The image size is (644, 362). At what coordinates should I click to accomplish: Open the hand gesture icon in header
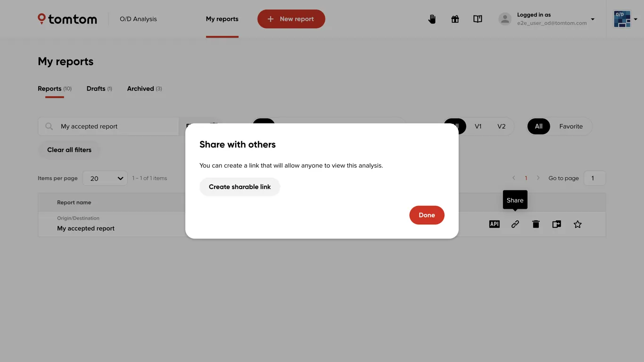pos(432,19)
